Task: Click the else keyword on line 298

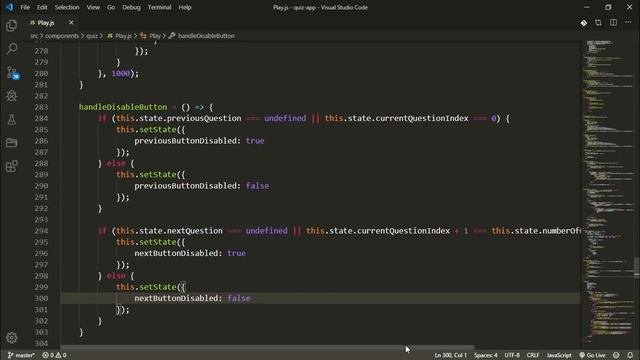Action: click(116, 276)
